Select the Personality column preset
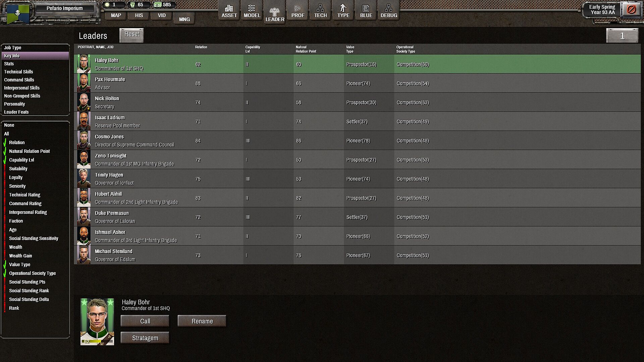This screenshot has width=644, height=362. (14, 104)
